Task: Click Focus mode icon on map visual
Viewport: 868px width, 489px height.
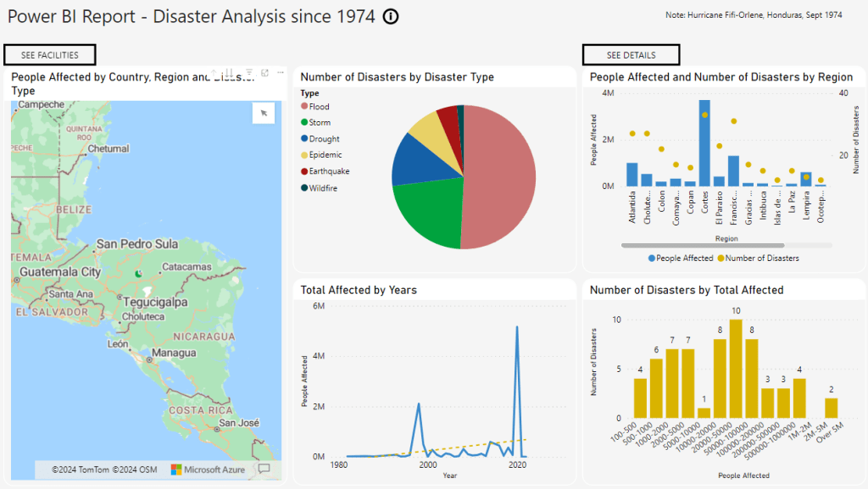Action: click(x=264, y=74)
